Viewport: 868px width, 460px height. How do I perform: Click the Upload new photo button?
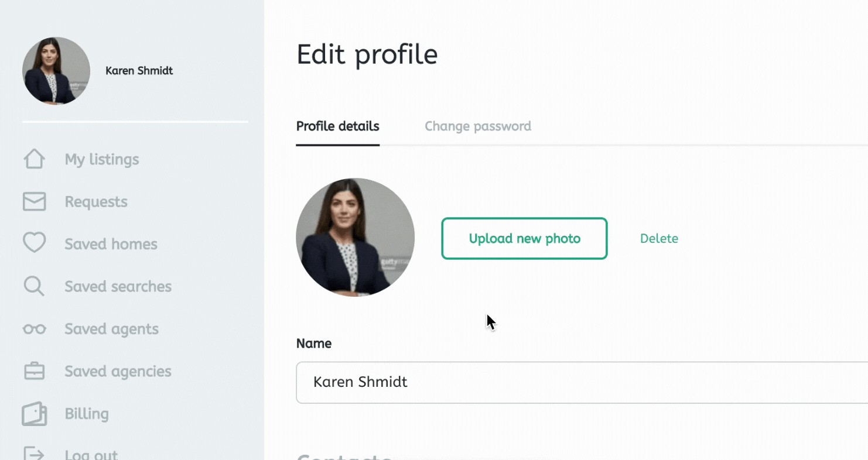(524, 238)
